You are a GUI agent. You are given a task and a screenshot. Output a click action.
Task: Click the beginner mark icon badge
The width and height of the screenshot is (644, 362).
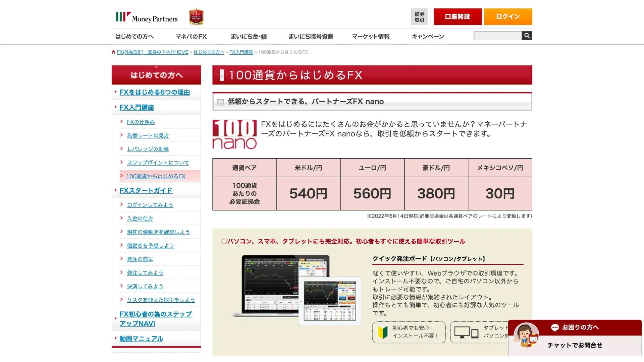tap(383, 332)
